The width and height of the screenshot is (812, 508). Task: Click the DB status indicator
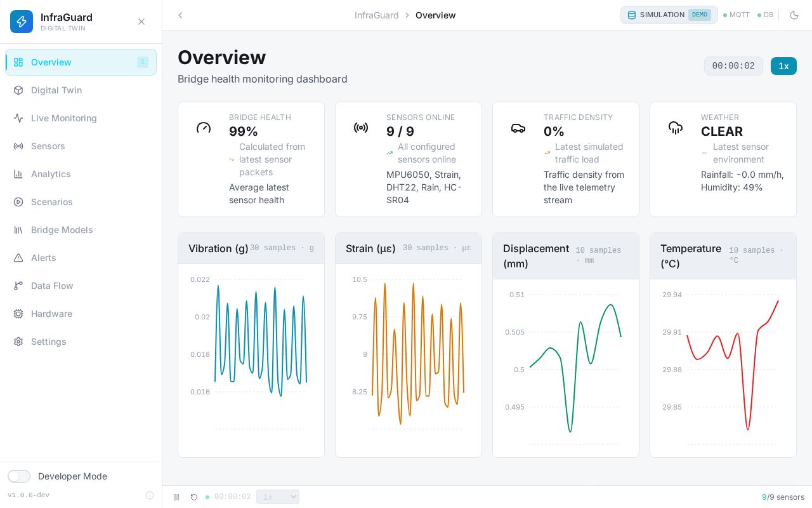click(x=766, y=15)
